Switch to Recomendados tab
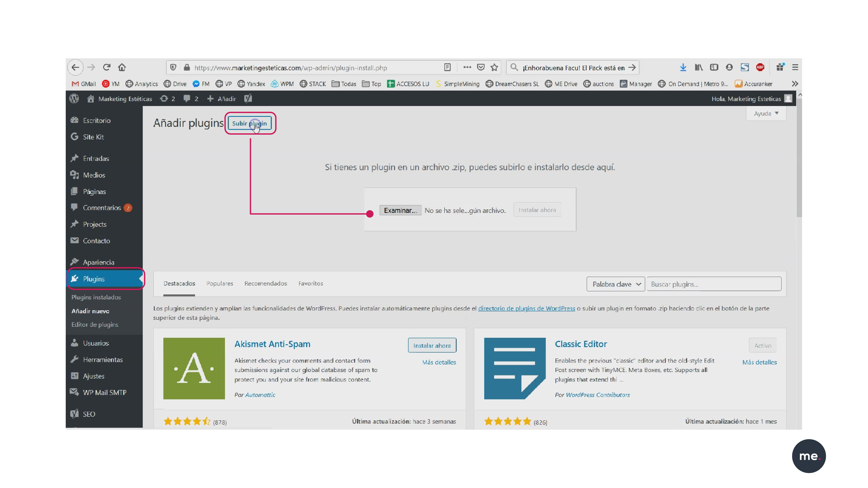 266,284
